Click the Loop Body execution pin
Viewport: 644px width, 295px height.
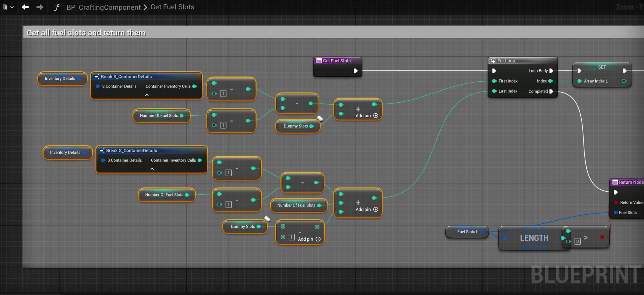tap(551, 71)
